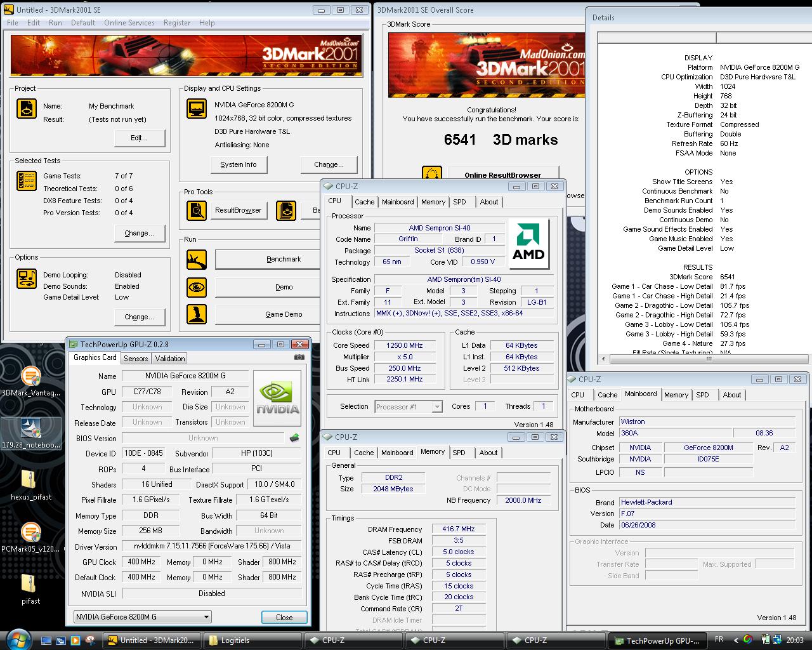Screen dimensions: 812x650
Task: Open the Help menu in 3DMark2001
Action: tap(207, 23)
